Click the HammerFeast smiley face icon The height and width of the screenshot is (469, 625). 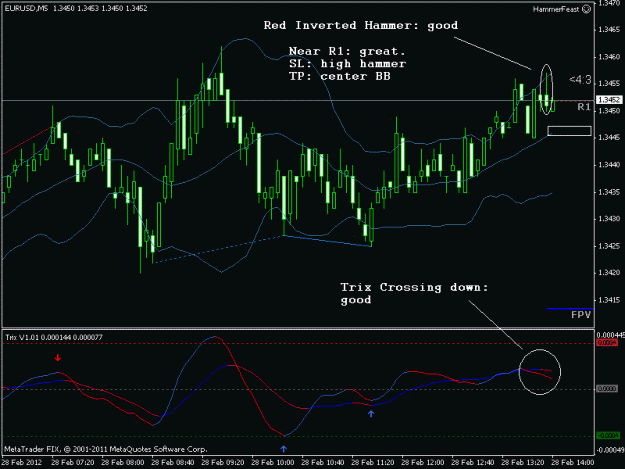586,9
